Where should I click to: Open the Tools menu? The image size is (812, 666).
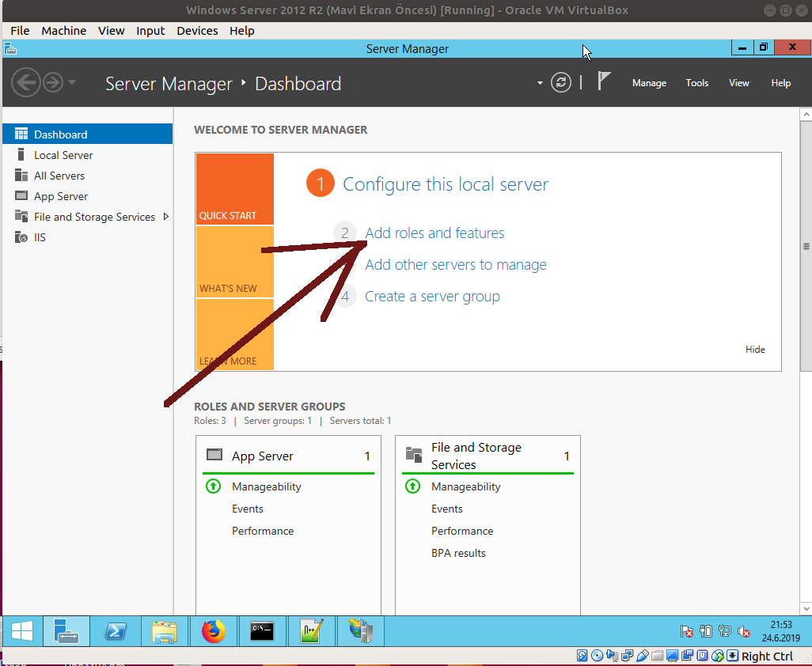point(696,83)
